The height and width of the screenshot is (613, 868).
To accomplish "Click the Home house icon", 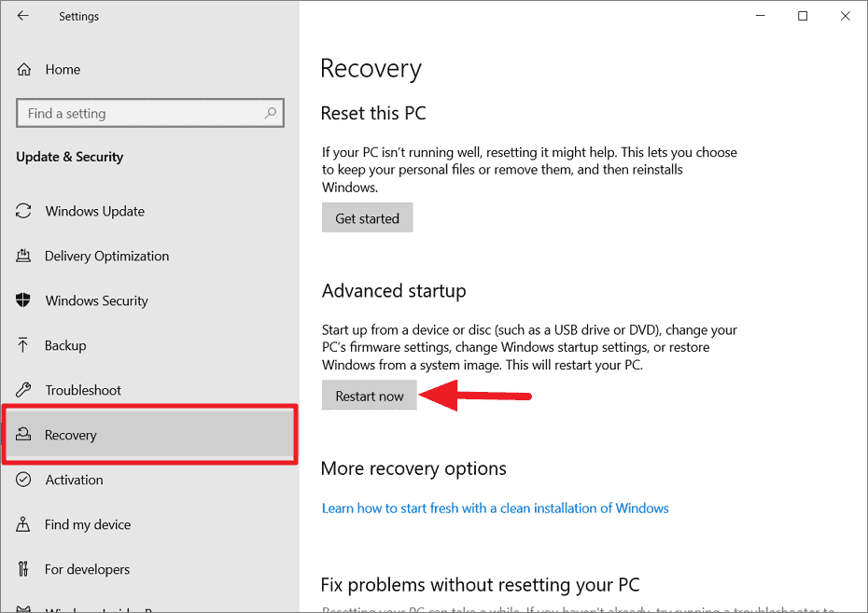I will point(24,70).
